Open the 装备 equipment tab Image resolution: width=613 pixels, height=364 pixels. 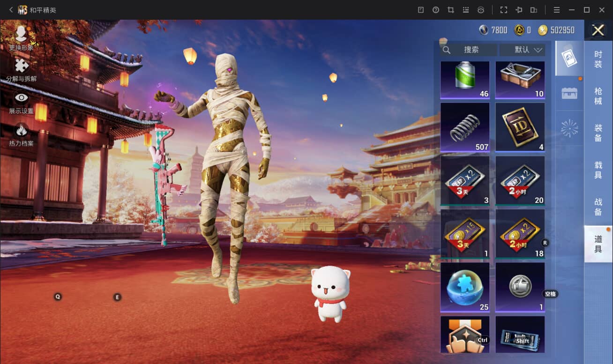[x=598, y=133]
